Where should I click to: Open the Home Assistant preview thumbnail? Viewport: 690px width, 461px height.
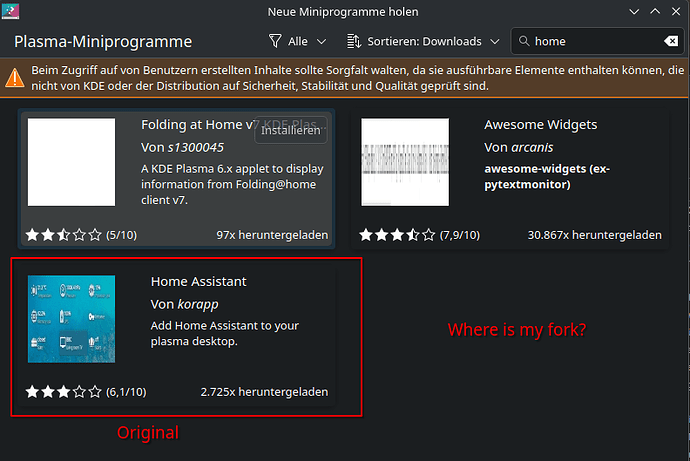[71, 319]
